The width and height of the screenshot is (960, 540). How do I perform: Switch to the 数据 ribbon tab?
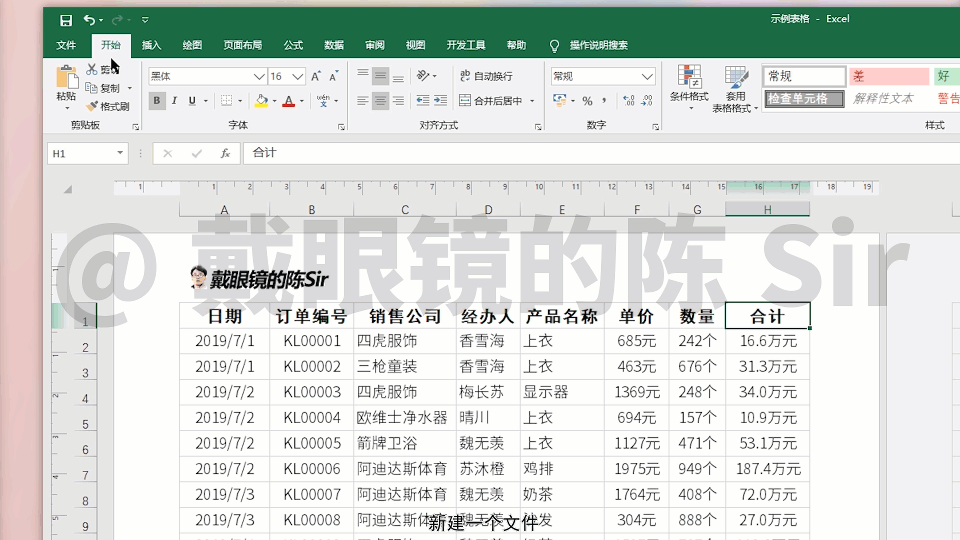tap(334, 45)
